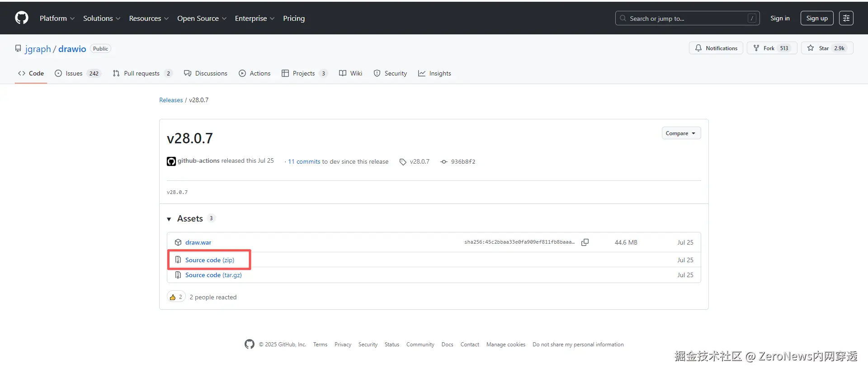Open the Community footer link
868x373 pixels.
(x=420, y=345)
